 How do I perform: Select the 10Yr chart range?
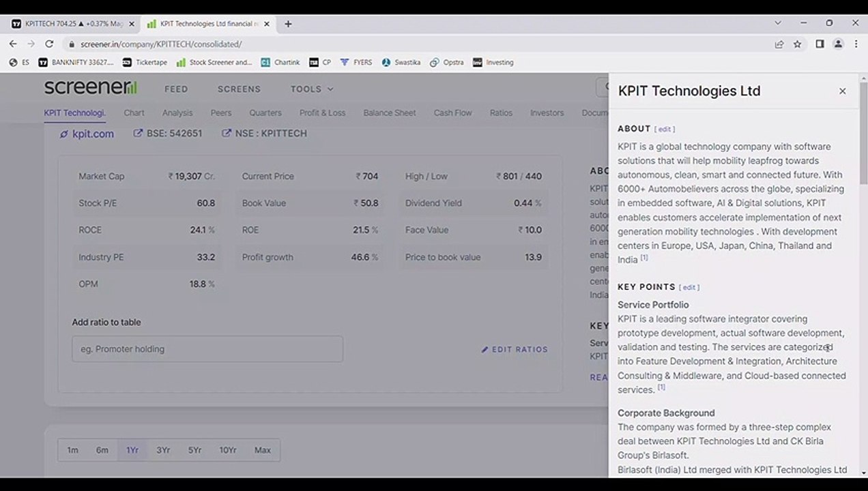click(228, 450)
